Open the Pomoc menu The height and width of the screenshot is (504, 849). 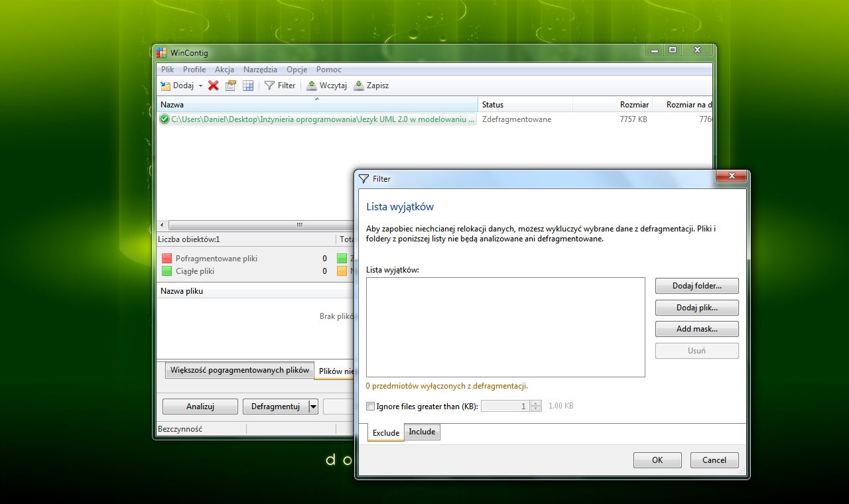[x=329, y=70]
